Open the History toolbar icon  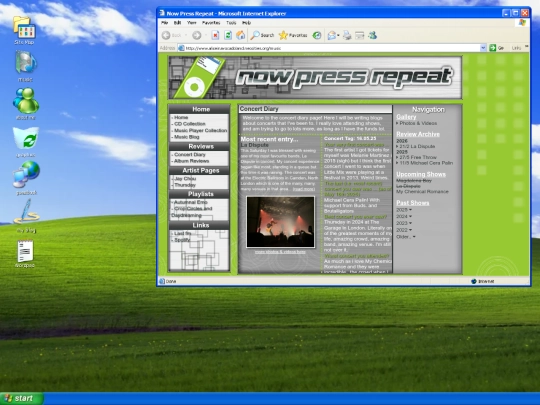(317, 35)
